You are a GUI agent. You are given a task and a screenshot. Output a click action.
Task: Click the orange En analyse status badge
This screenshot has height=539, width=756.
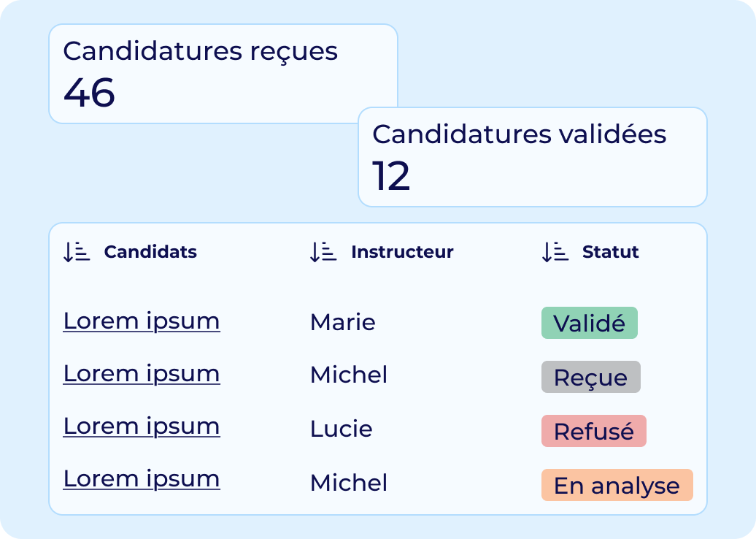pyautogui.click(x=617, y=485)
